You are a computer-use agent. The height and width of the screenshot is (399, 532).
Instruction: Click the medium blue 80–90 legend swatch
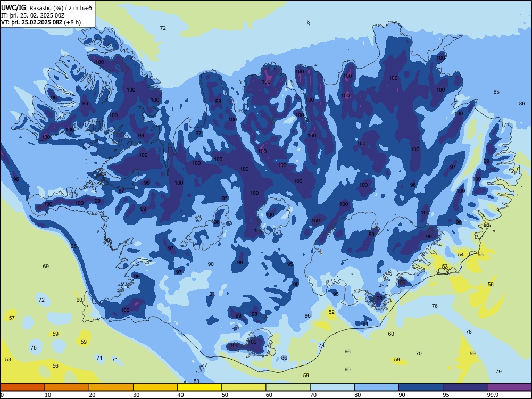(377, 387)
